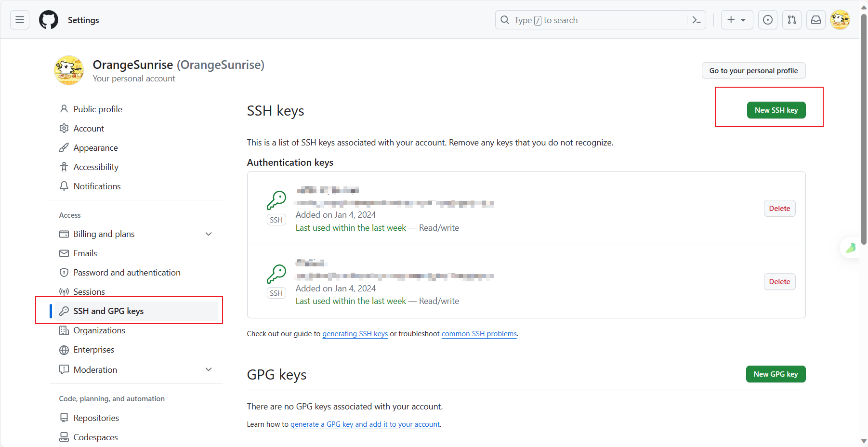Viewport: 868px width, 447px height.
Task: Open the Pull requests icon in header
Action: [792, 20]
